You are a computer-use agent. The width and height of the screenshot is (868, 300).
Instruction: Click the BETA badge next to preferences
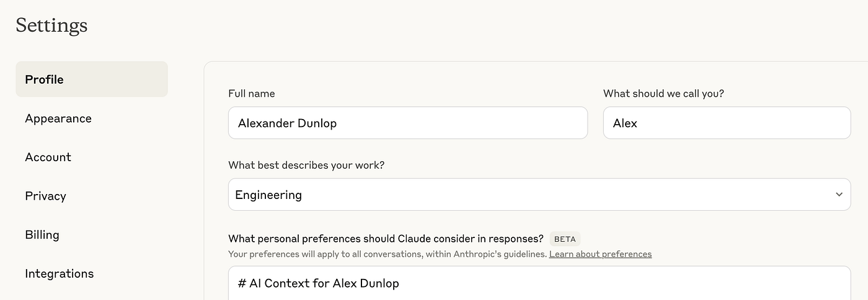[x=565, y=239]
